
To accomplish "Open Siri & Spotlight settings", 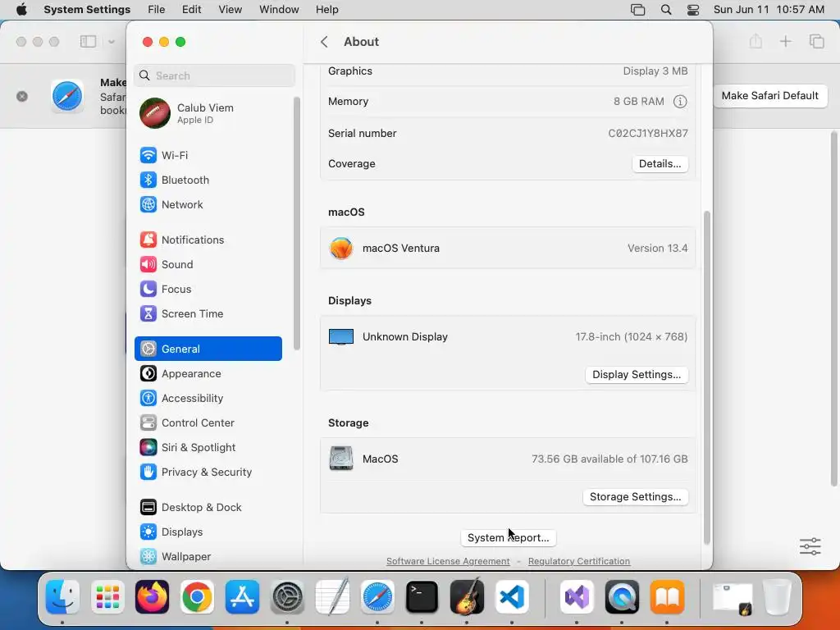I will pyautogui.click(x=208, y=448).
